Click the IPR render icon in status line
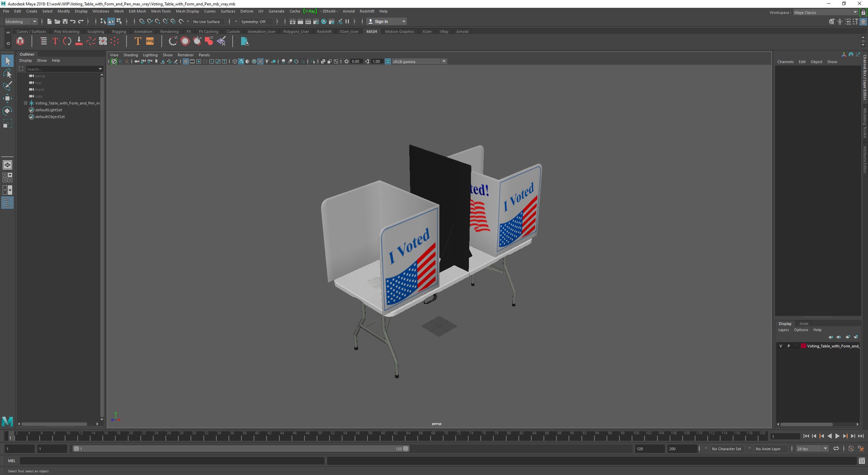 click(x=308, y=21)
